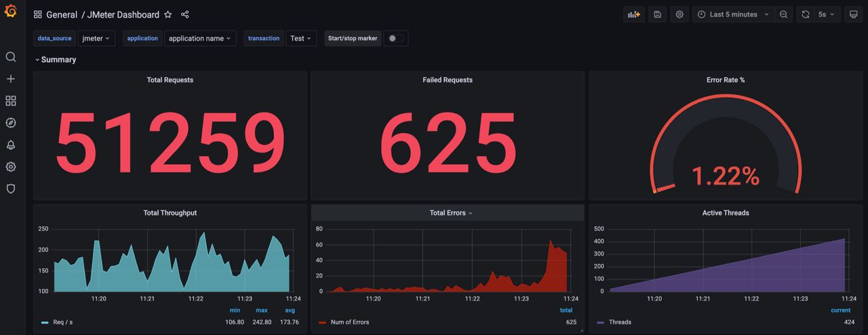
Task: Open the Explore compass icon
Action: tap(11, 123)
